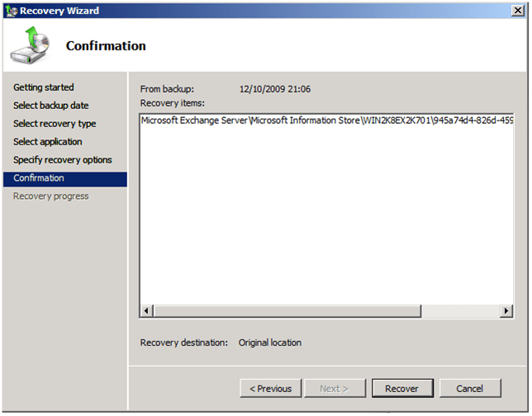The width and height of the screenshot is (532, 416).
Task: Go back with the Previous button
Action: (270, 389)
